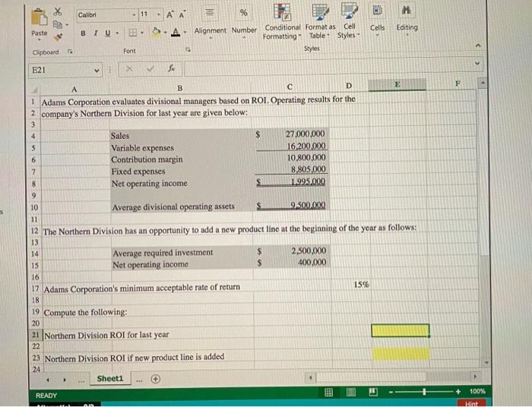
Task: Collapse the ribbon with the caret
Action: pyautogui.click(x=478, y=46)
